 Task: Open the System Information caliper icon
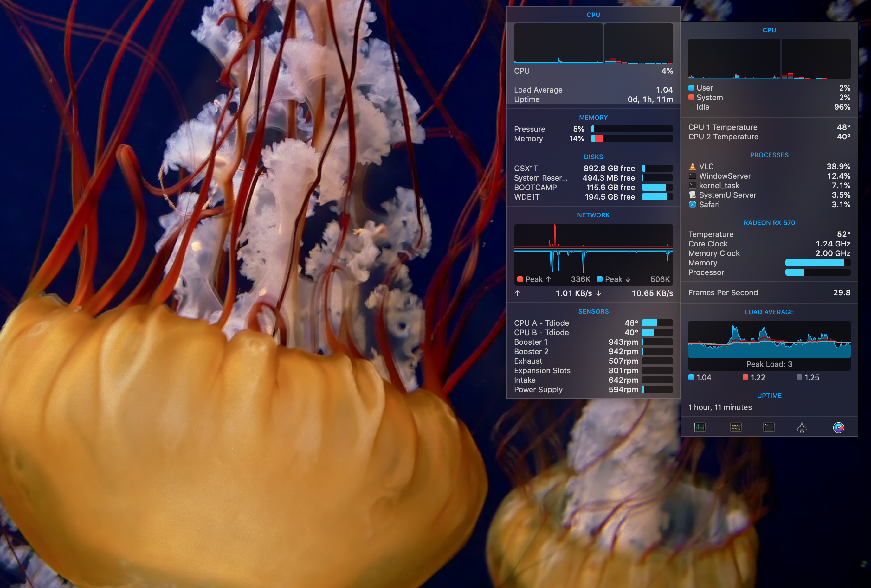[x=802, y=427]
